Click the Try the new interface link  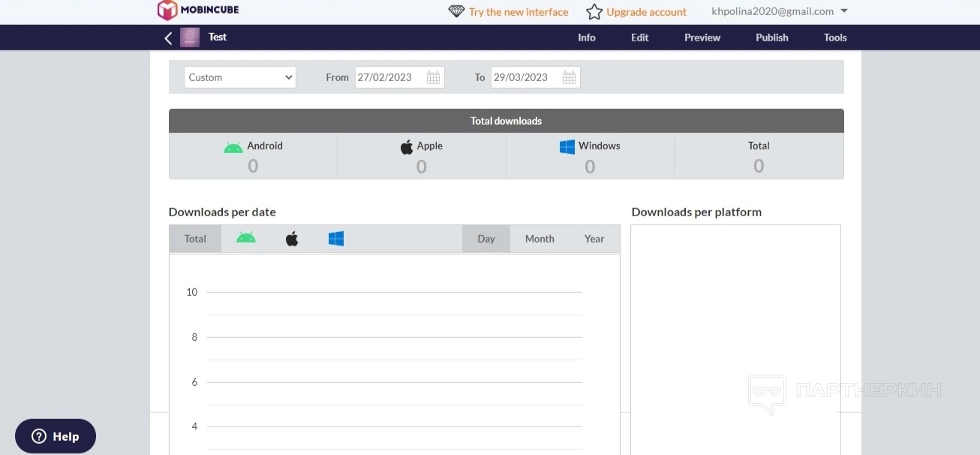tap(519, 12)
